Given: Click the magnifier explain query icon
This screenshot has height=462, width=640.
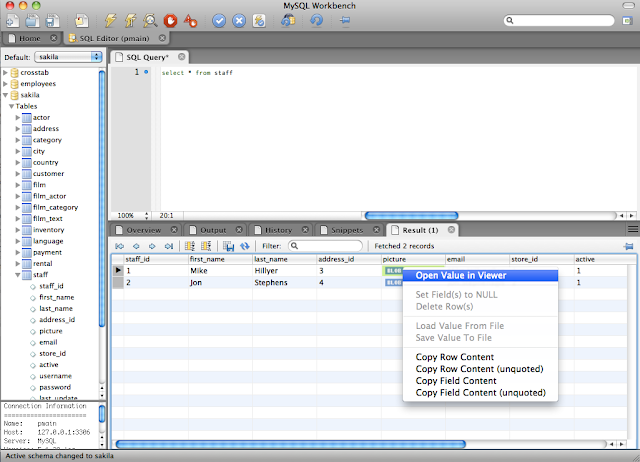Looking at the screenshot, I should click(150, 19).
